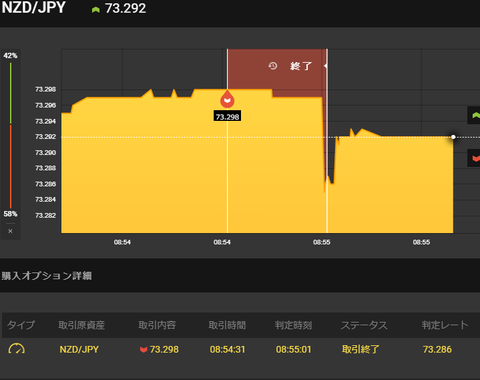Click the 取引内容 column header
This screenshot has height=380, width=480.
click(x=157, y=325)
